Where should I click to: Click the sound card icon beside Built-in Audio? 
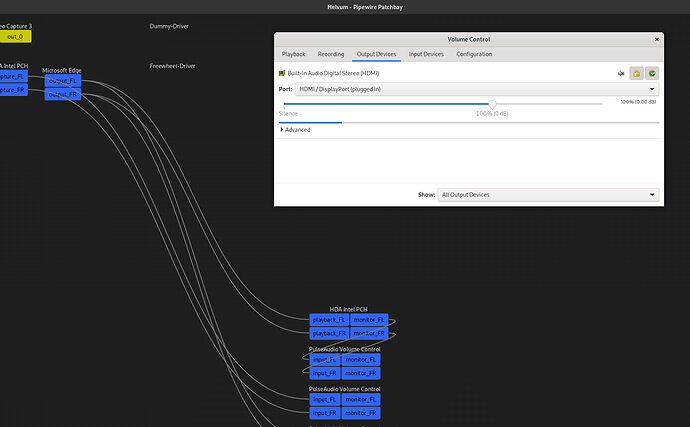pos(282,73)
